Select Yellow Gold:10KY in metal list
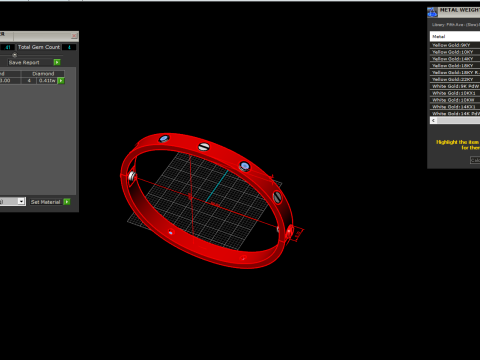The width and height of the screenshot is (480, 360). click(455, 52)
